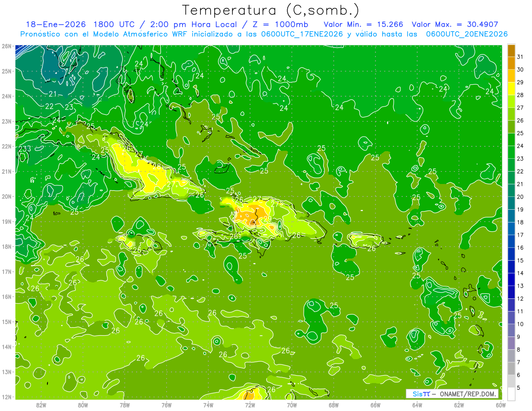Viewport: 532px width, 411px height.
Task: Click the amber swatch between 29 and 30
Action: click(511, 76)
